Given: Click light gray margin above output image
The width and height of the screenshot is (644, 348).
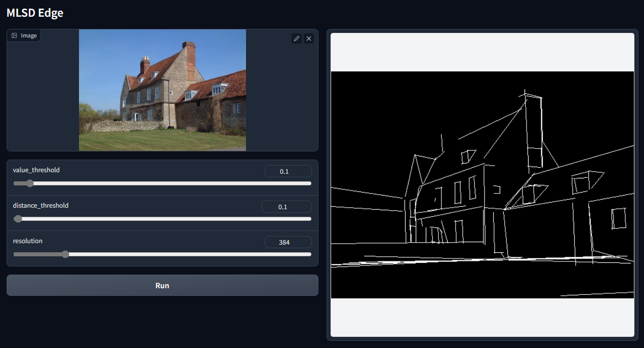Looking at the screenshot, I should tap(482, 52).
